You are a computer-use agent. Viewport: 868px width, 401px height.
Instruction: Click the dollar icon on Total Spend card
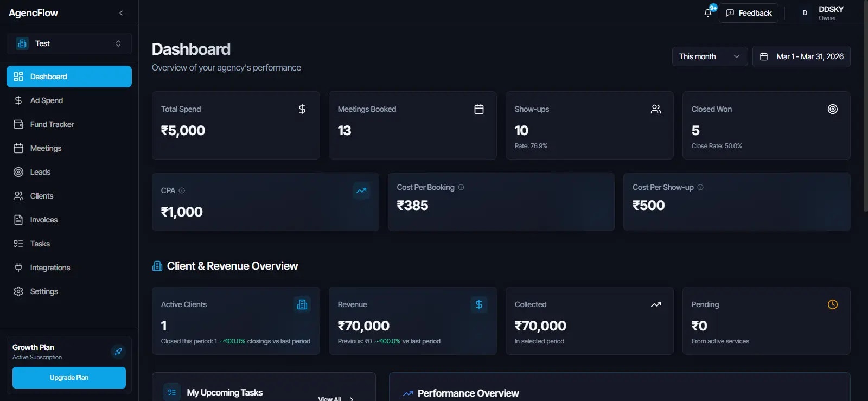pos(302,109)
